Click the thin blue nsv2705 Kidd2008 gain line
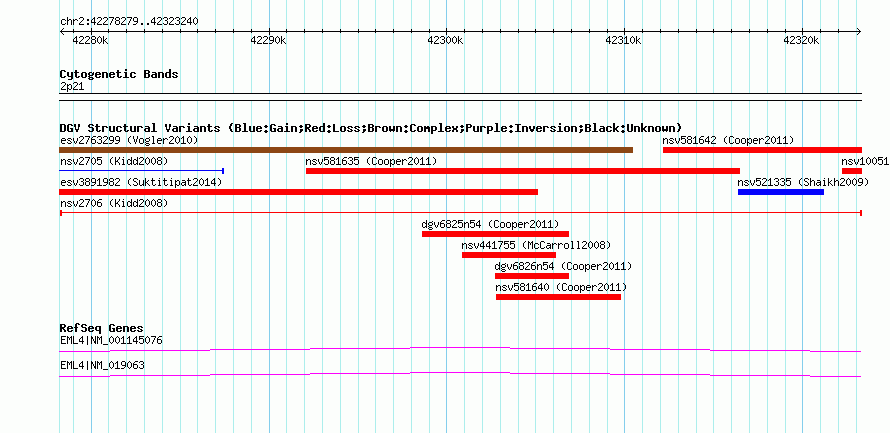 [142, 171]
